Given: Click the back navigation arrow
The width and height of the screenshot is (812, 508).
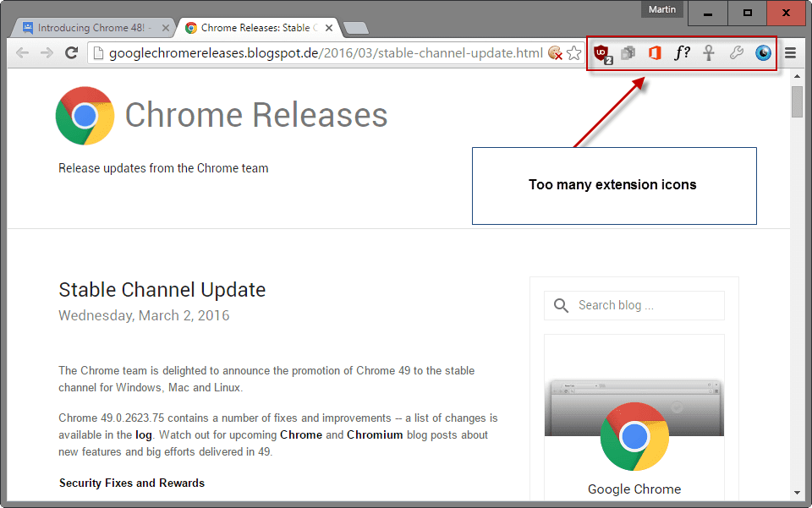Looking at the screenshot, I should 23,52.
